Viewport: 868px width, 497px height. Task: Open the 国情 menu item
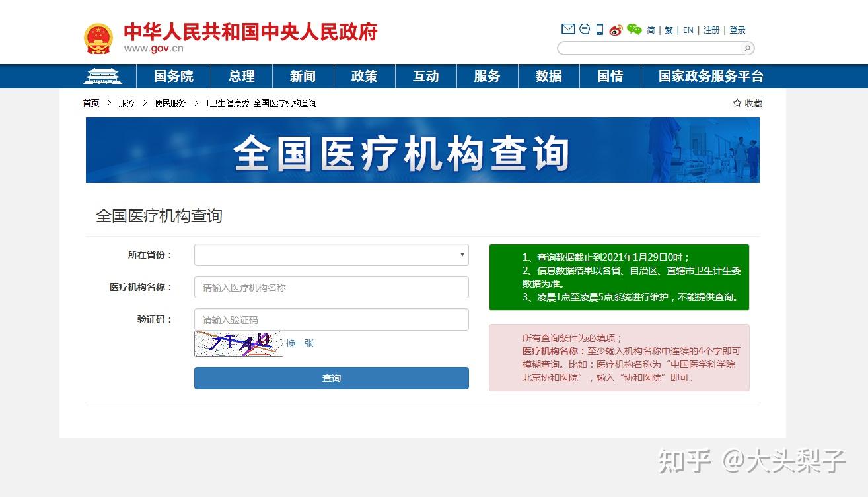(610, 77)
